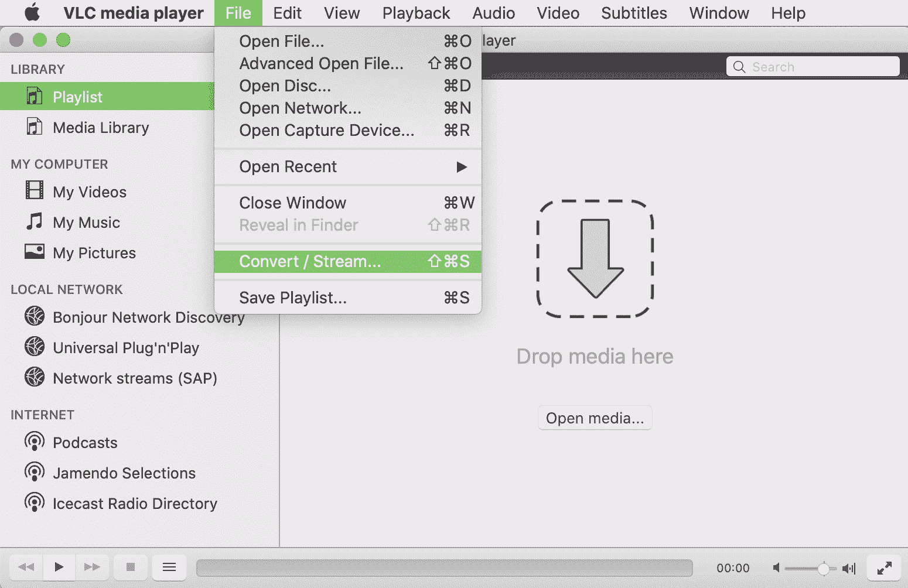The image size is (908, 588).
Task: Open Podcasts in the sidebar
Action: (85, 443)
